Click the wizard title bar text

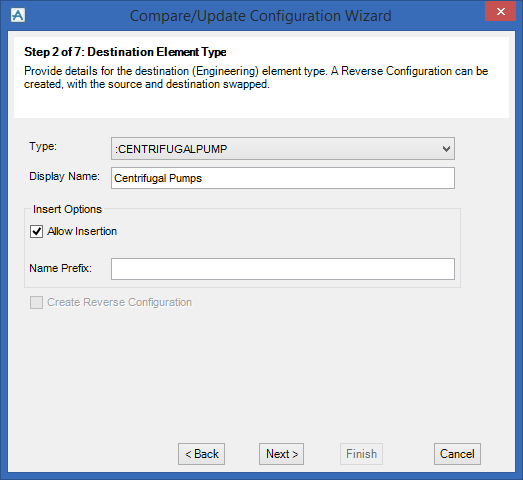tap(260, 16)
